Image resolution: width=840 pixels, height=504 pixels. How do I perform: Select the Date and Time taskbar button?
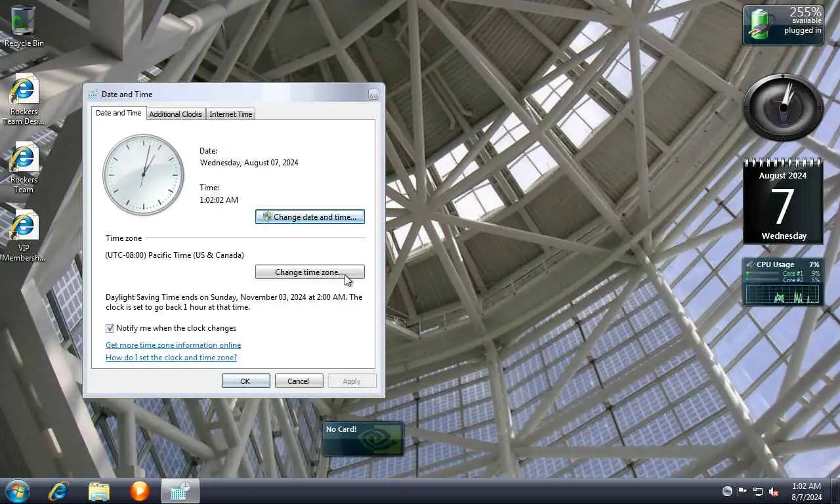click(x=180, y=491)
